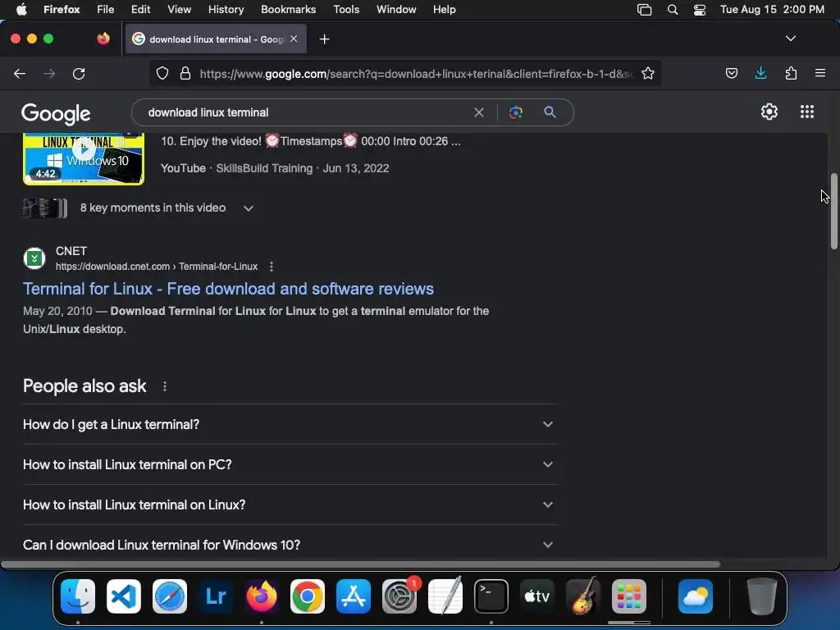The image size is (840, 630).
Task: Go back to the previous page
Action: click(20, 73)
